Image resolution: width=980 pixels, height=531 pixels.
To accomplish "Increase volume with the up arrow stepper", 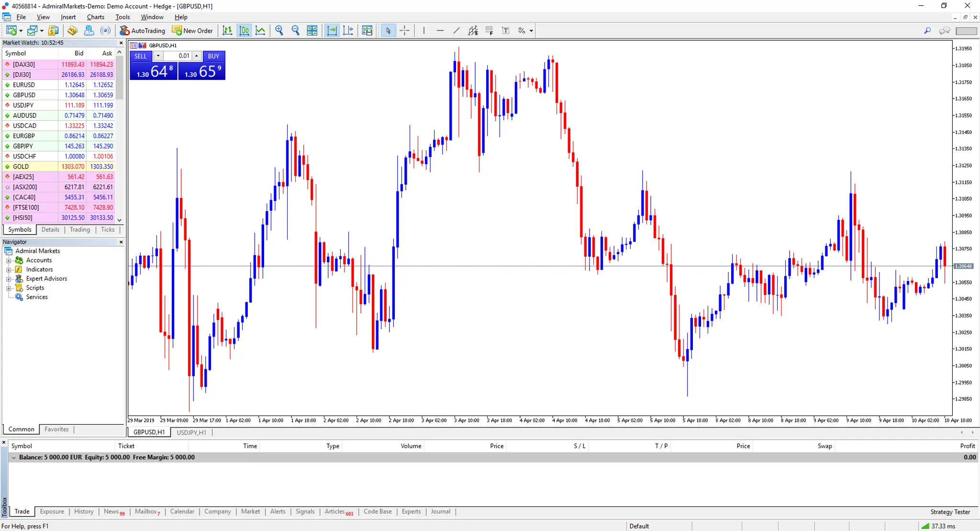I will point(196,56).
